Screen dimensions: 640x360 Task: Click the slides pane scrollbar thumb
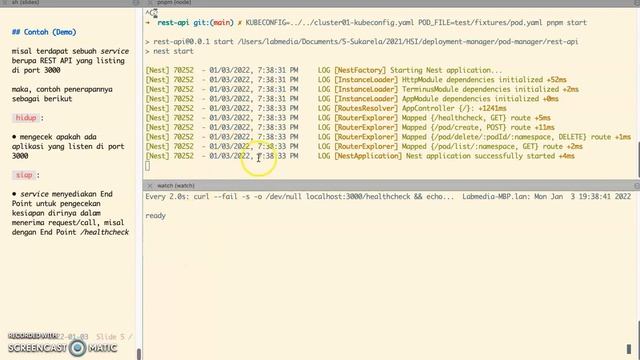point(139,354)
